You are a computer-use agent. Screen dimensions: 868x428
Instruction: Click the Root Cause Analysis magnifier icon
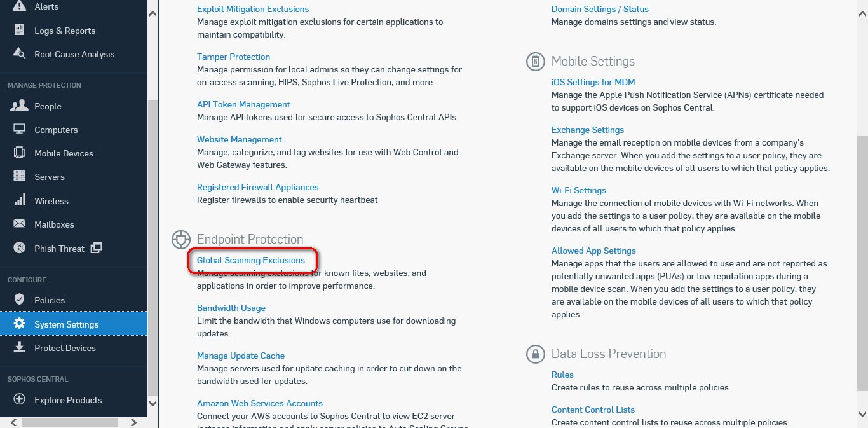(20, 53)
